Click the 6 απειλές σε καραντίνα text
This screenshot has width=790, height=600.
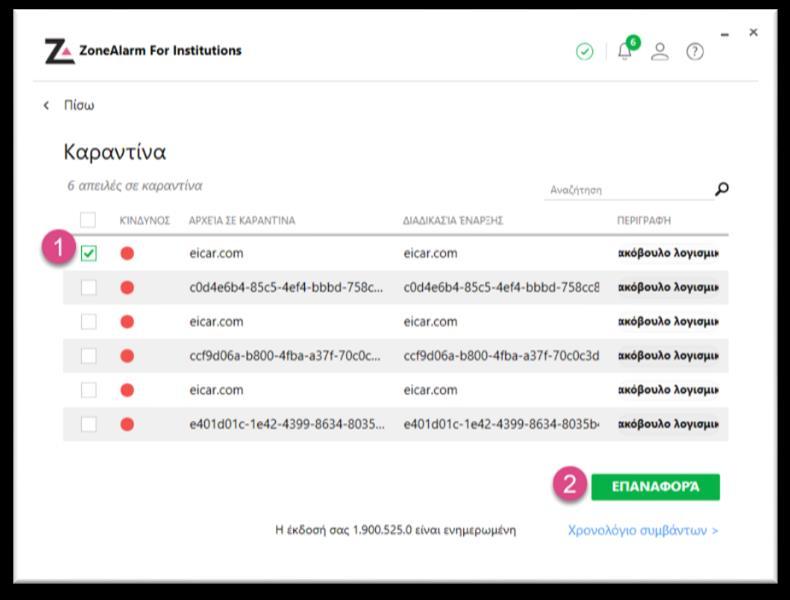[x=135, y=186]
